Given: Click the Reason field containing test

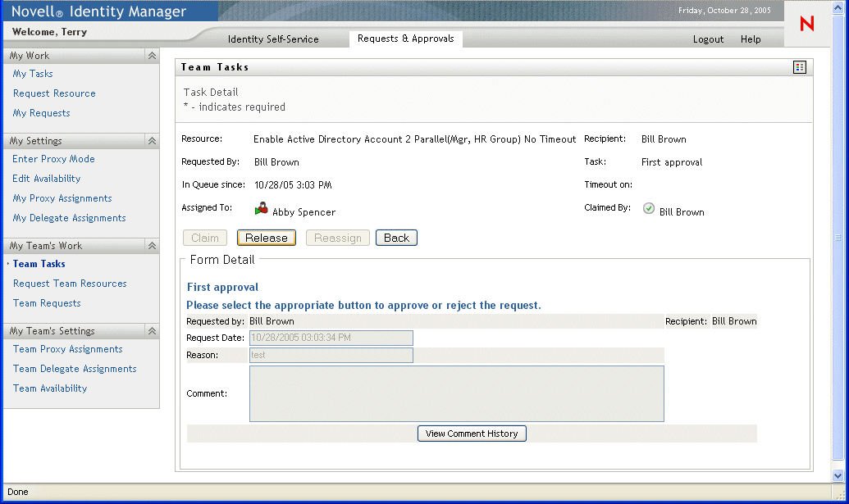Looking at the screenshot, I should point(331,356).
